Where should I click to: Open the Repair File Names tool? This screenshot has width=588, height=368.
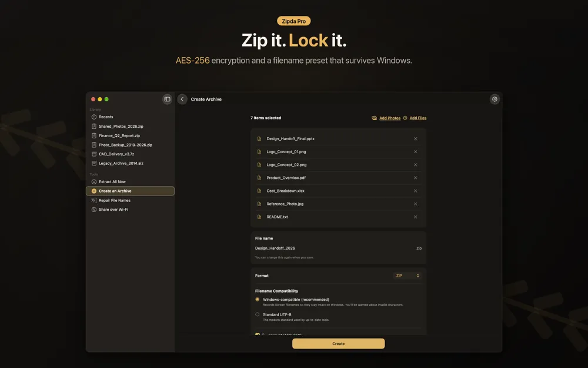pyautogui.click(x=131, y=200)
